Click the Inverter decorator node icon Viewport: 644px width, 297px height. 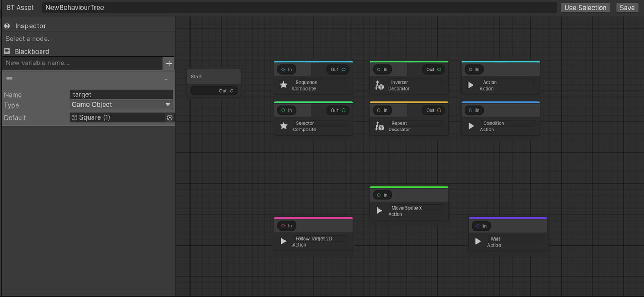(x=379, y=85)
